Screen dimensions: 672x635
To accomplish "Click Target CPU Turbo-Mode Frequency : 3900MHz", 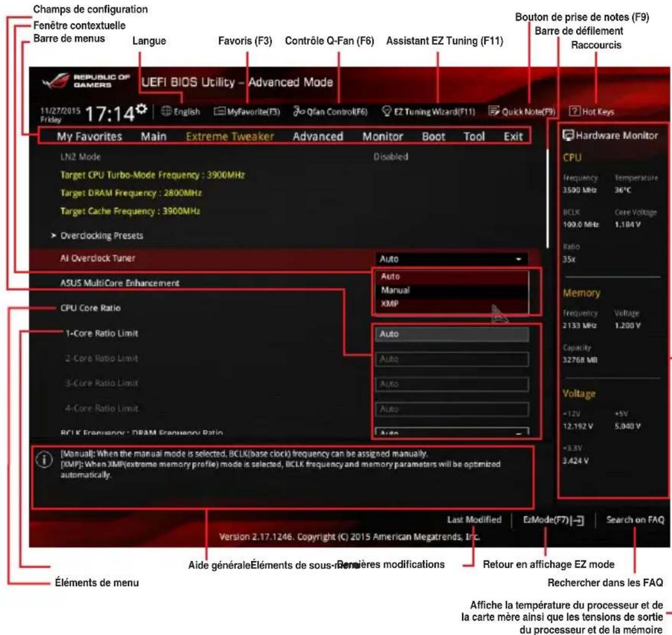I will 153,175.
